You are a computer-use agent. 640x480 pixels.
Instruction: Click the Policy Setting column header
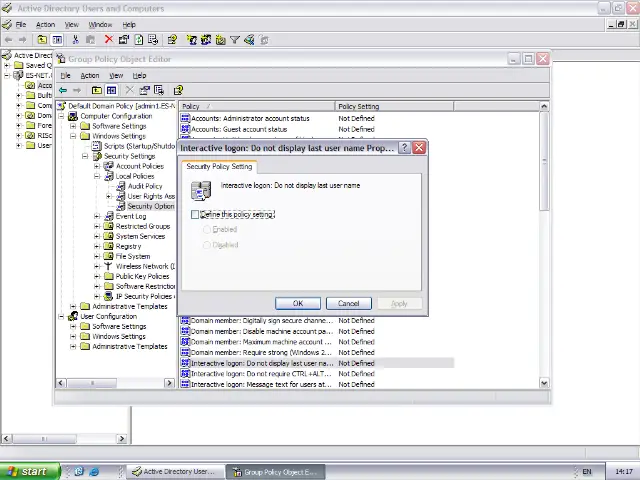[x=394, y=106]
